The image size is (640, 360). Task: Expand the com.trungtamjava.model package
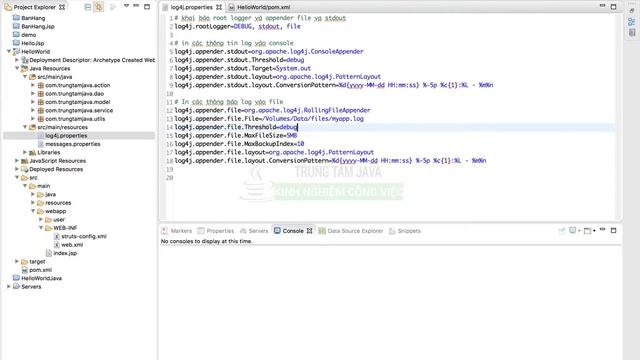tap(33, 102)
